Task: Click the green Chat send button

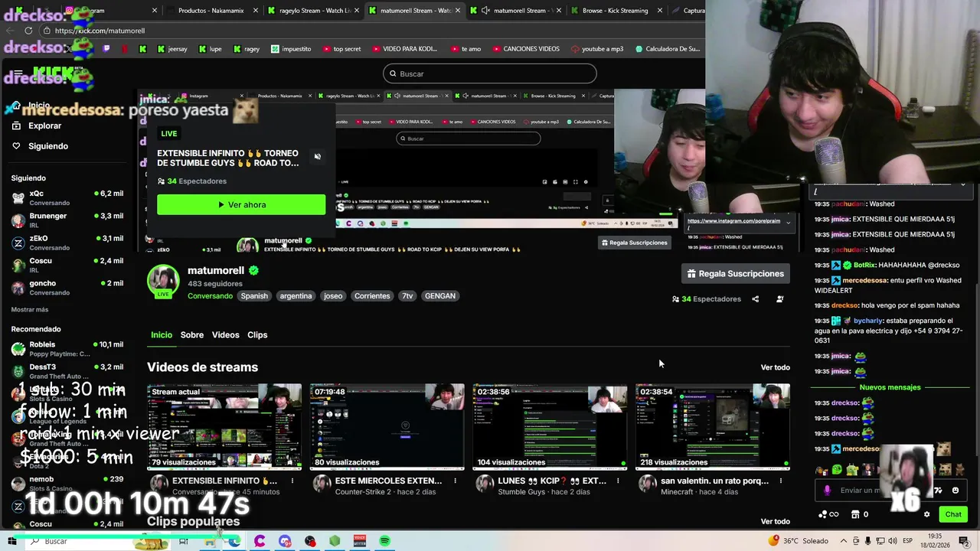Action: pyautogui.click(x=953, y=514)
